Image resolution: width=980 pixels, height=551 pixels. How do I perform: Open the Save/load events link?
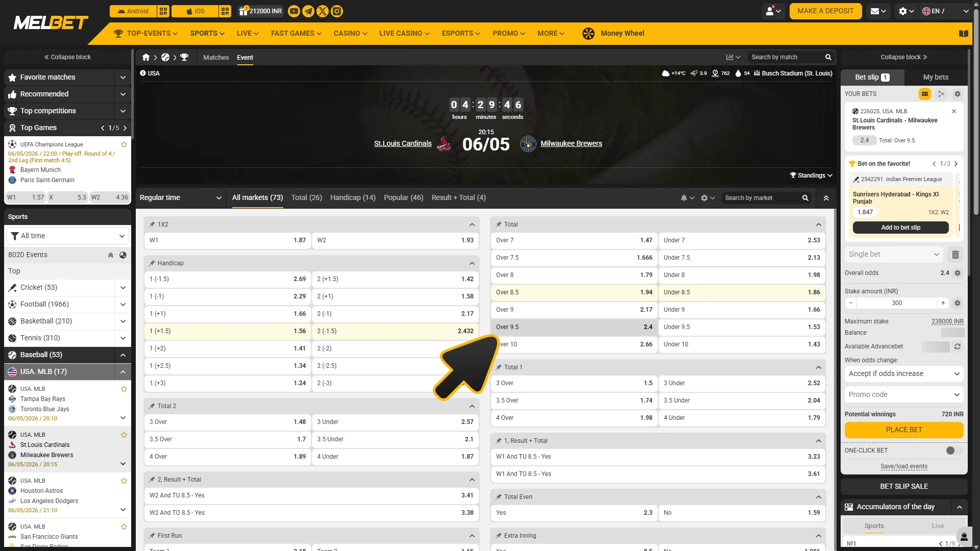tap(904, 467)
